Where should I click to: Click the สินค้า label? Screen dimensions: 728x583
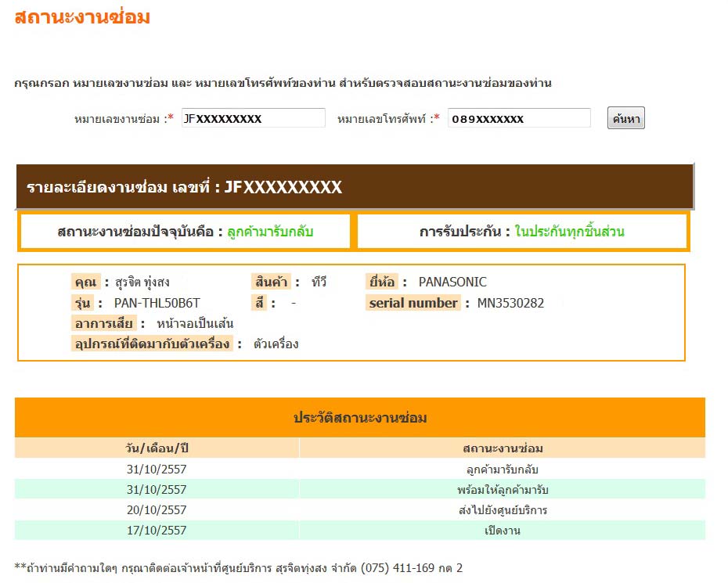click(271, 282)
